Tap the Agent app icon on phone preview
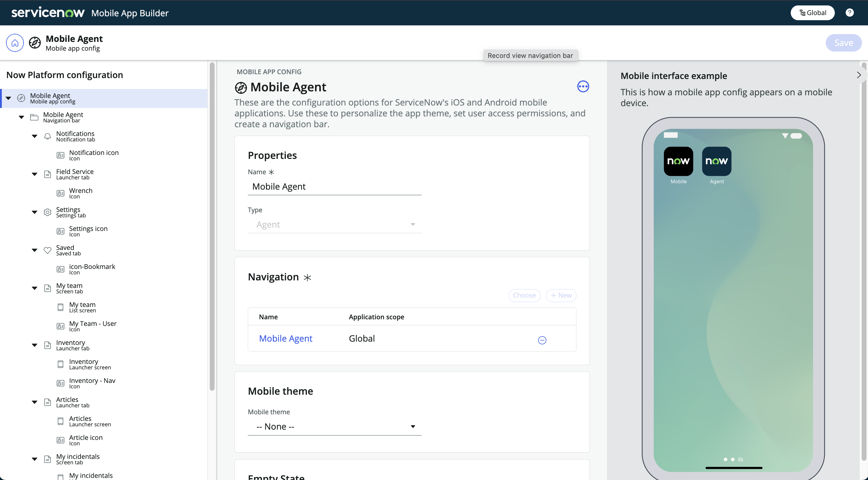This screenshot has width=868, height=480. point(716,161)
